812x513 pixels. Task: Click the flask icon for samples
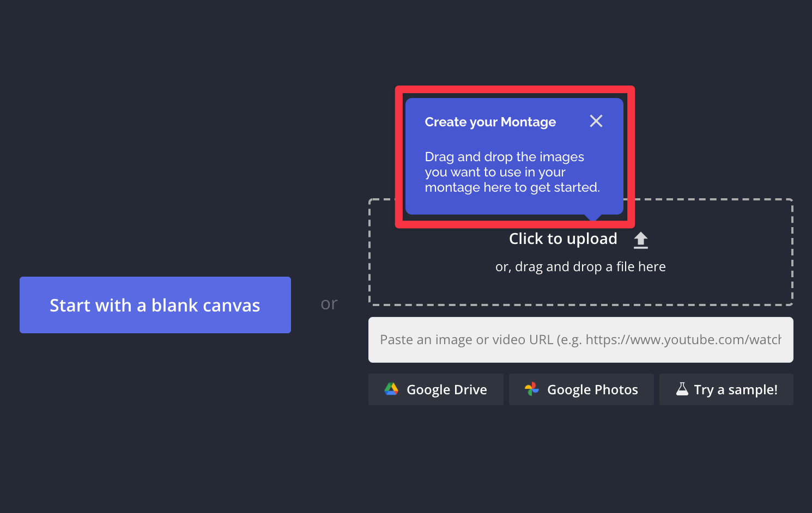(682, 389)
